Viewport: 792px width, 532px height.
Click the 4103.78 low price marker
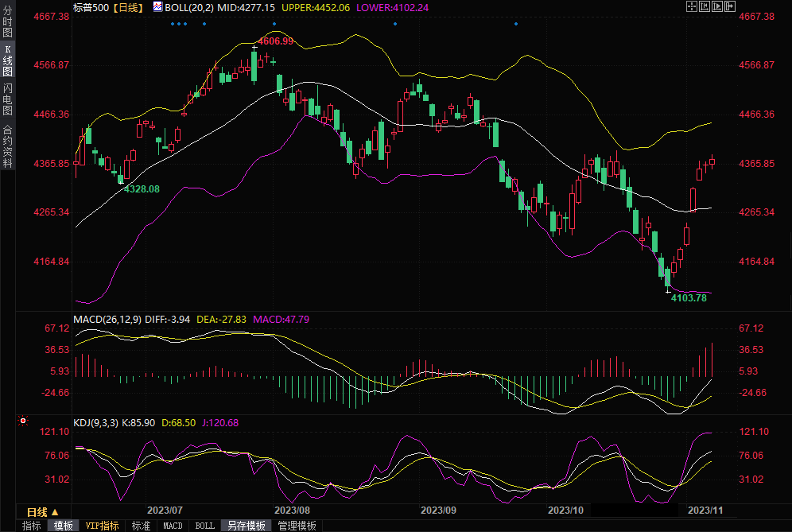[689, 298]
